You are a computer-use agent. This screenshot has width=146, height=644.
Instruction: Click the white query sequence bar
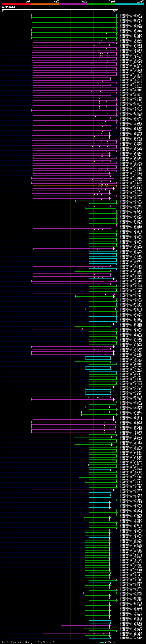60,9
